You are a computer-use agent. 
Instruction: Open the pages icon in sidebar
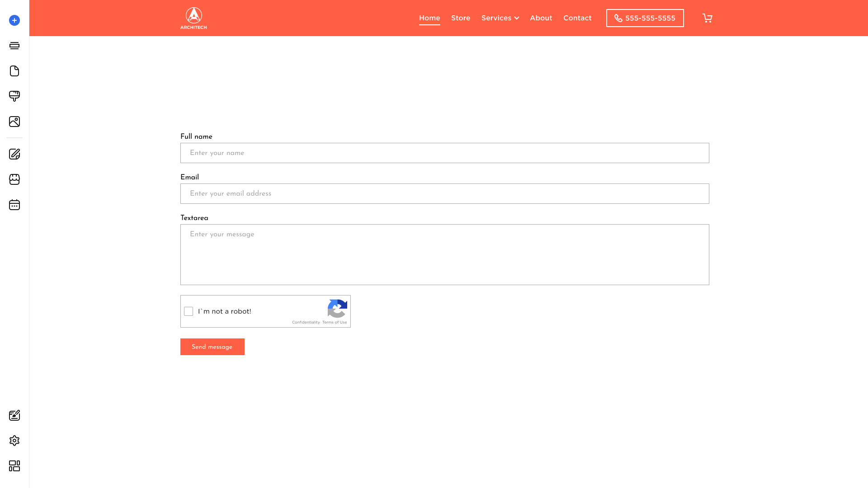[x=14, y=71]
